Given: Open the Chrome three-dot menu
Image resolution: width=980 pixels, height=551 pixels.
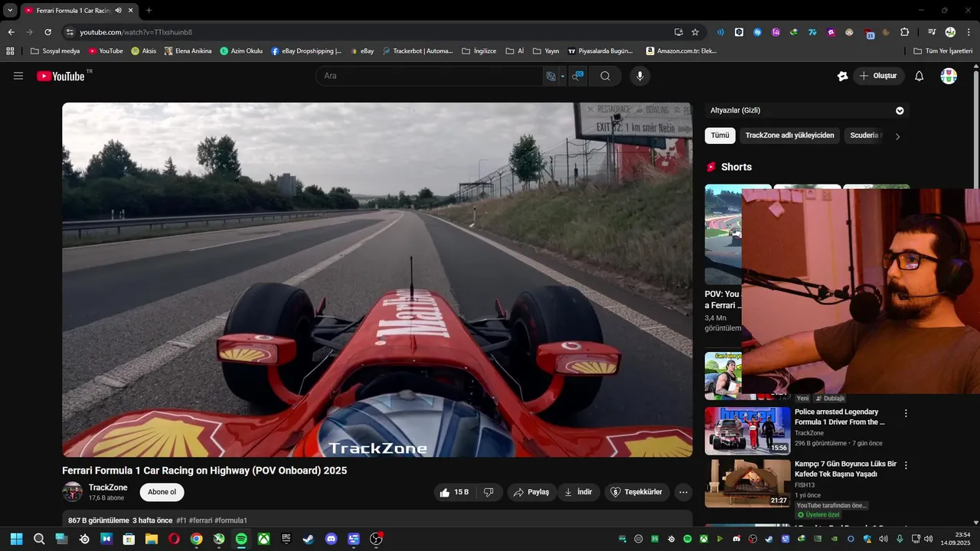Looking at the screenshot, I should pyautogui.click(x=969, y=32).
